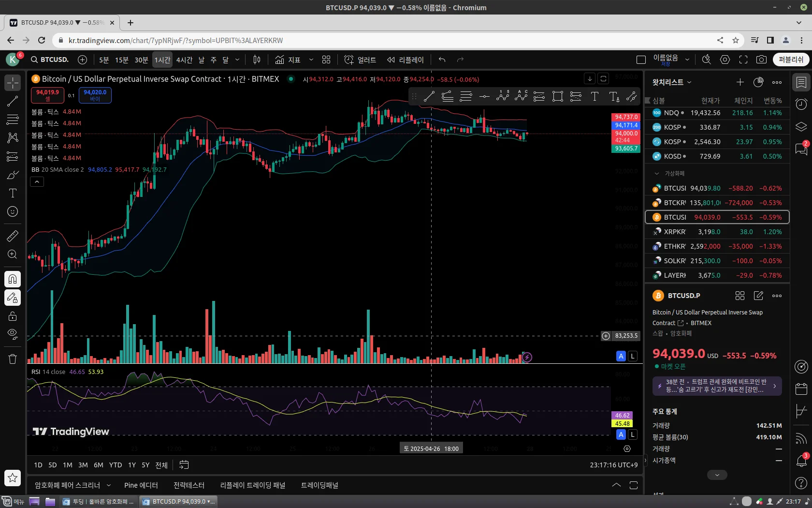Take a chart snapshot with camera icon
Image resolution: width=812 pixels, height=508 pixels.
tap(761, 60)
